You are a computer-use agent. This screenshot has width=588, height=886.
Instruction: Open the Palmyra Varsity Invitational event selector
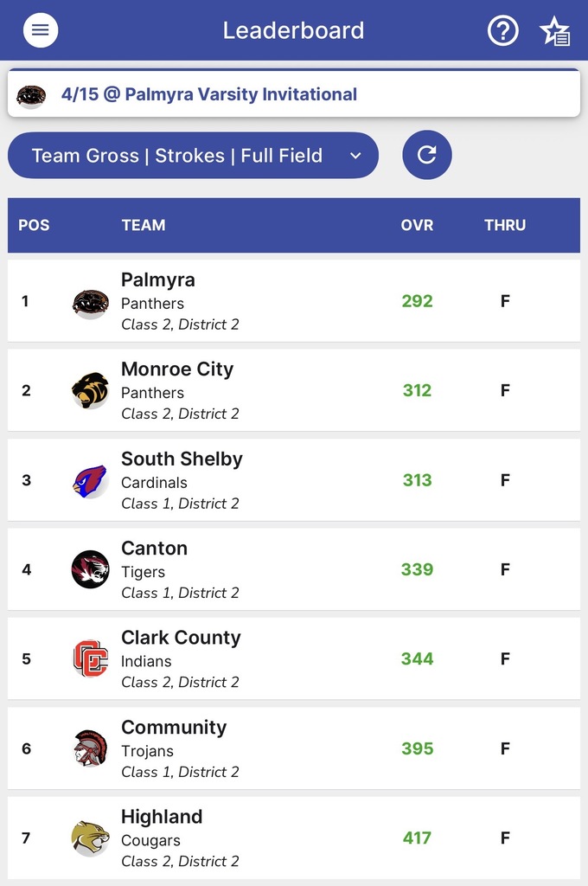pyautogui.click(x=294, y=94)
